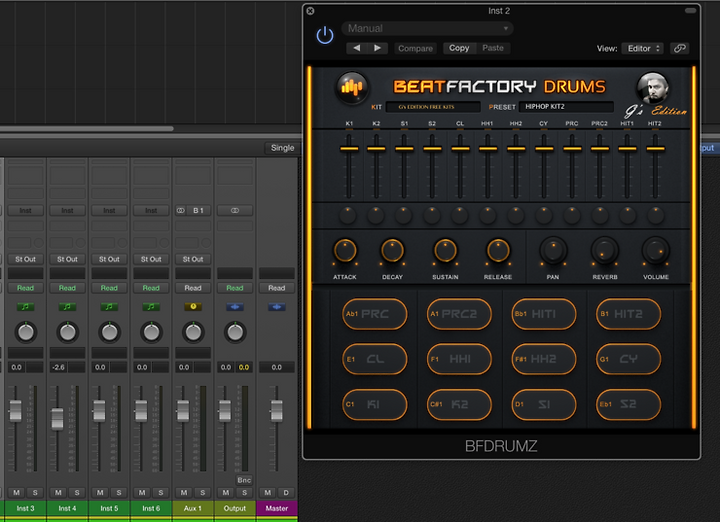The width and height of the screenshot is (720, 522).
Task: Click the BeatFactory orange logo icon
Action: (x=352, y=87)
